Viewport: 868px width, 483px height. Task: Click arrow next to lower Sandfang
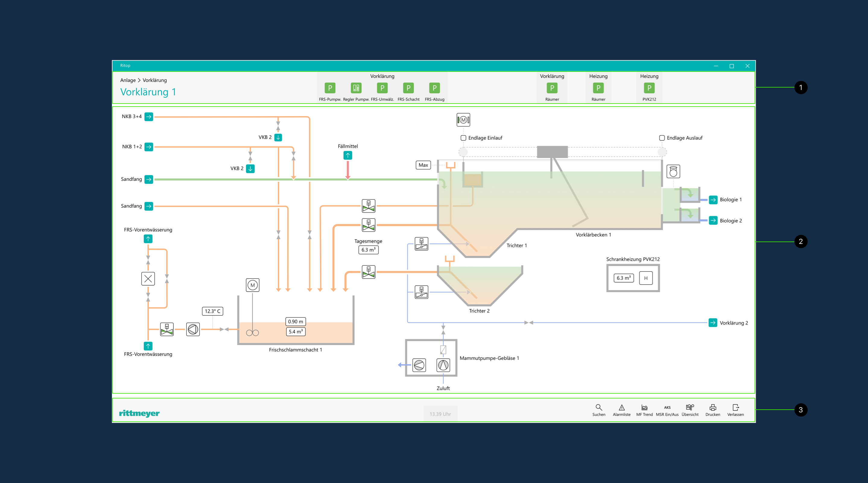coord(149,206)
